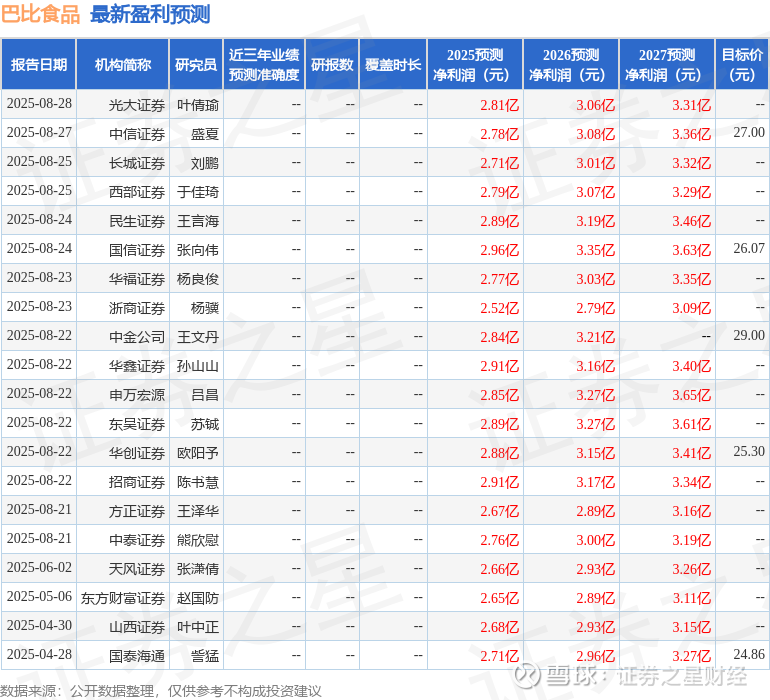Click analyst name 孙山山
Image resolution: width=770 pixels, height=700 pixels.
(197, 366)
